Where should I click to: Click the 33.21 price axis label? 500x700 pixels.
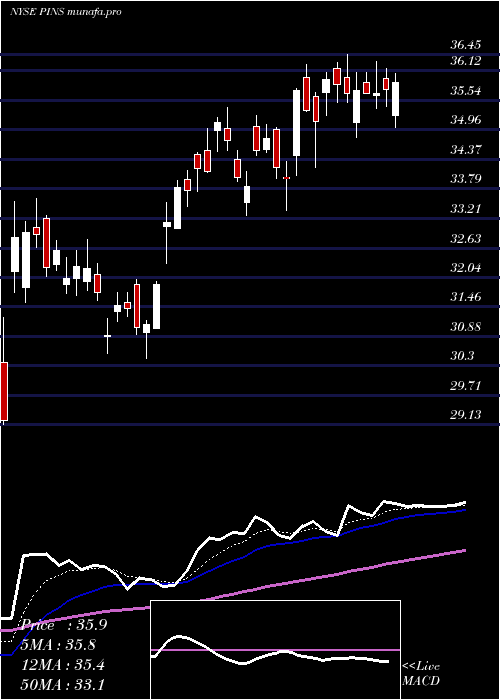466,209
